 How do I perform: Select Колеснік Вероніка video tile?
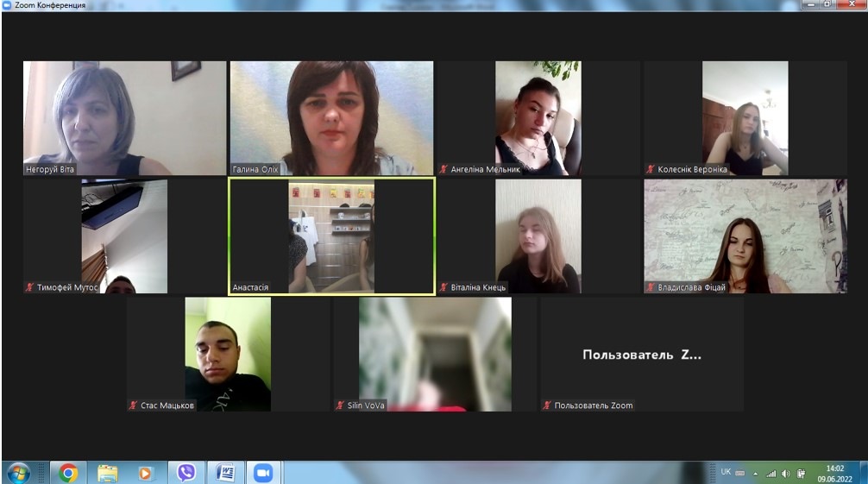coord(745,118)
